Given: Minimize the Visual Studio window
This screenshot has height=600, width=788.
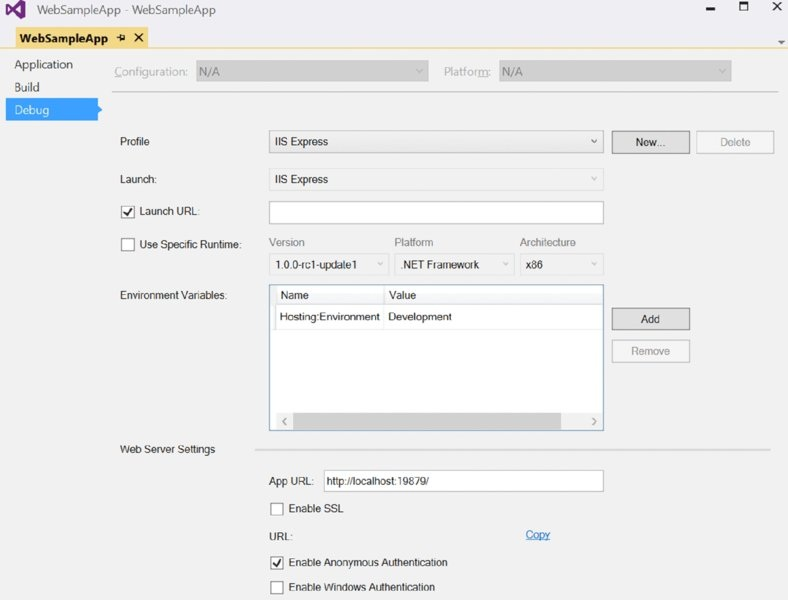Looking at the screenshot, I should (x=710, y=8).
